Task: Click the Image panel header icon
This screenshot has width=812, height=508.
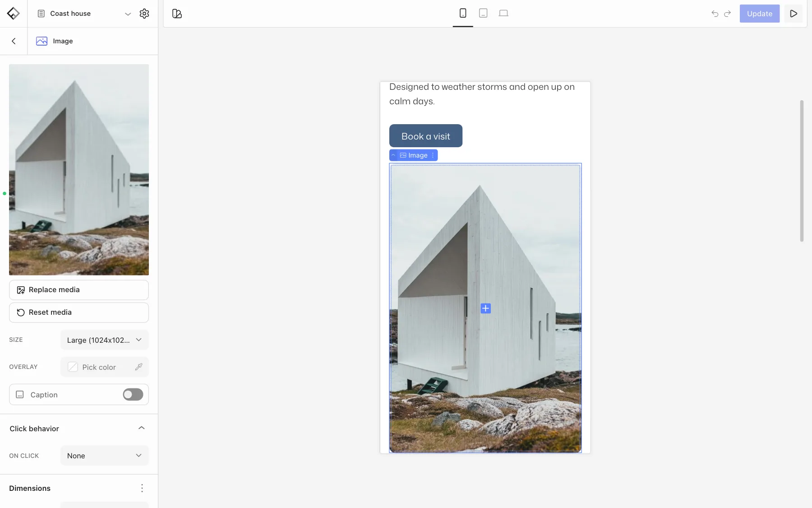Action: tap(42, 41)
